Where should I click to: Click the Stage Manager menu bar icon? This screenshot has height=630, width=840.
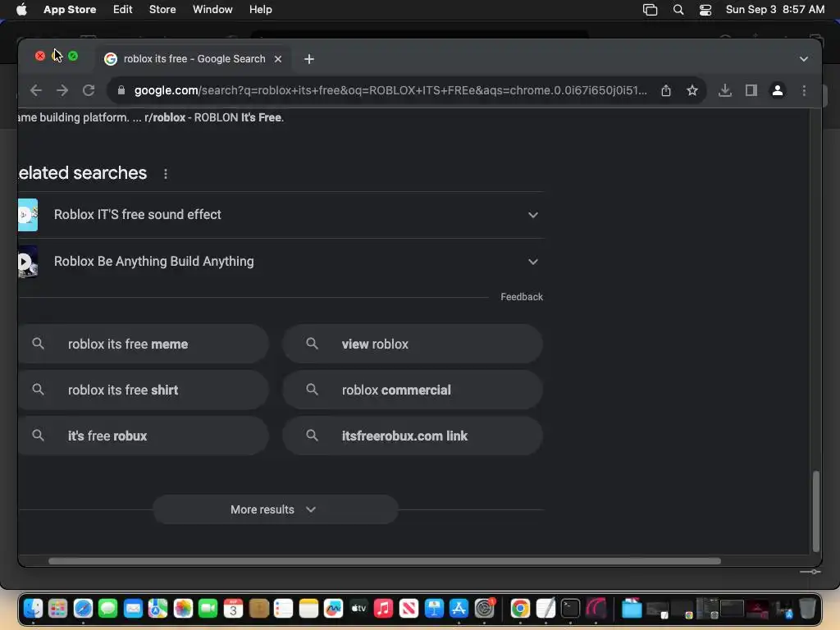click(650, 10)
